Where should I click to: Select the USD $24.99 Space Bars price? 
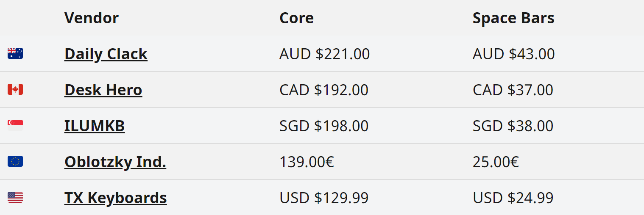(x=513, y=198)
